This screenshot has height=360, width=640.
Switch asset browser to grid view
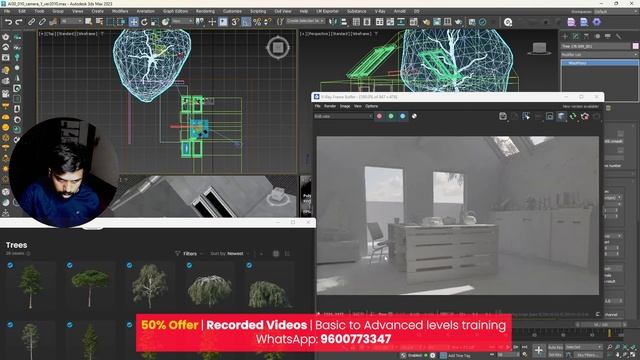click(276, 253)
